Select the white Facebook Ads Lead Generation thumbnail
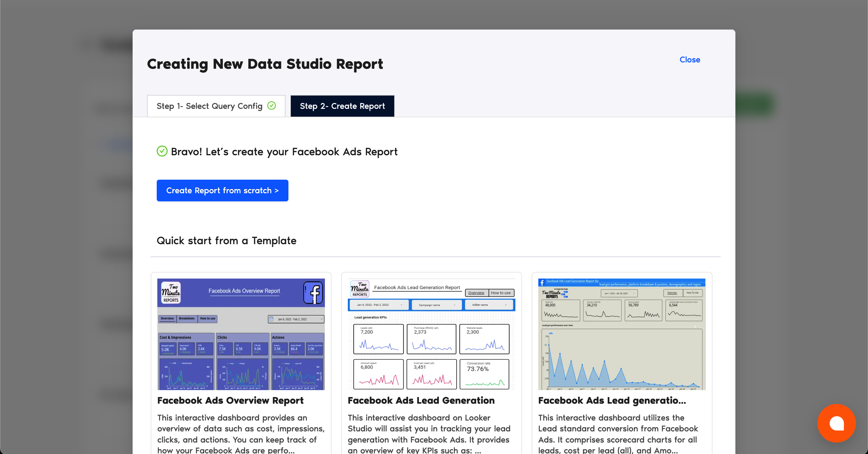 [431, 334]
